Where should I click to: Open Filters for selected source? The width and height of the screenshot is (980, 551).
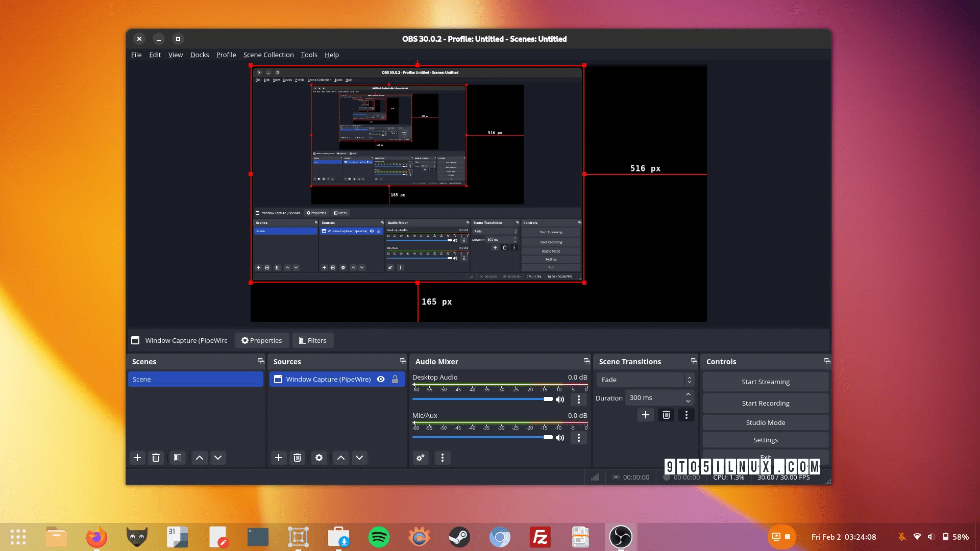pyautogui.click(x=313, y=340)
